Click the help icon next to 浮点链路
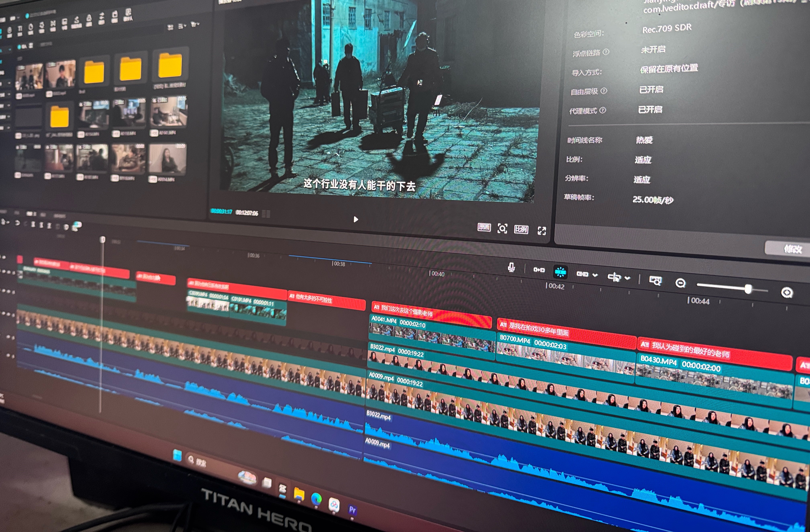810x532 pixels. pyautogui.click(x=606, y=52)
